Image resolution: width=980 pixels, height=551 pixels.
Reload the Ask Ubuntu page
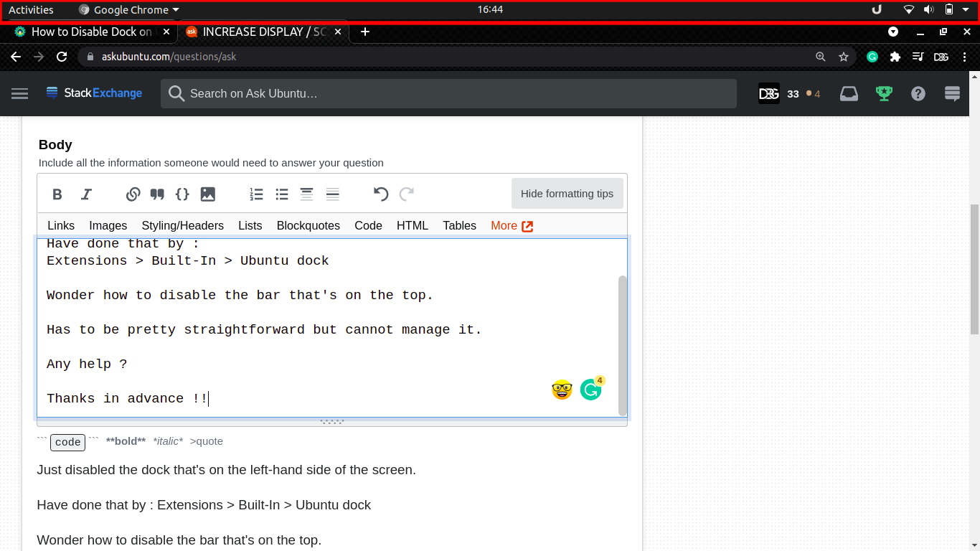[x=62, y=57]
